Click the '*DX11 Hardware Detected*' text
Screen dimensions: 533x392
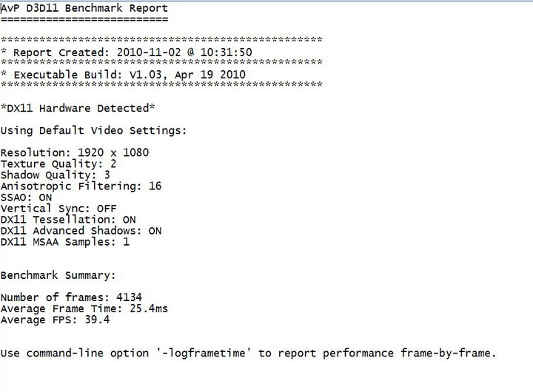click(x=78, y=108)
